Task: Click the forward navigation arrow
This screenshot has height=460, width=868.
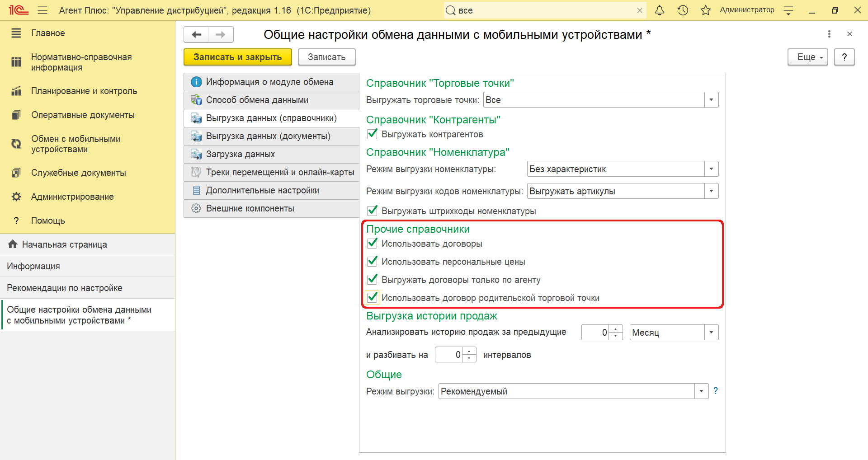Action: point(221,35)
